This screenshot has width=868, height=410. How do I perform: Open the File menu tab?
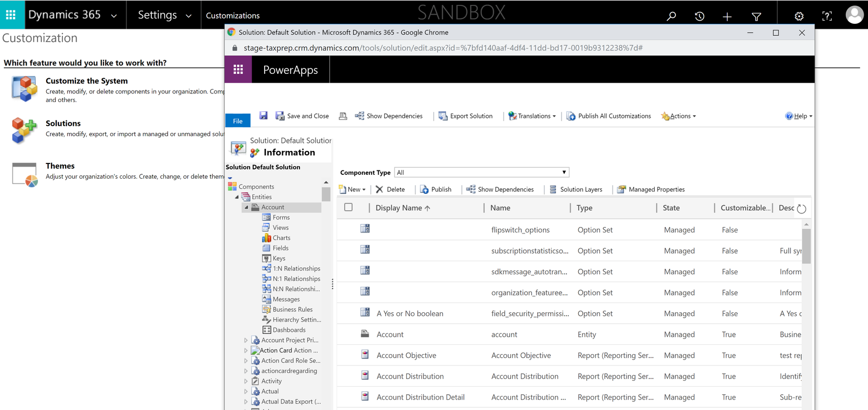point(238,121)
